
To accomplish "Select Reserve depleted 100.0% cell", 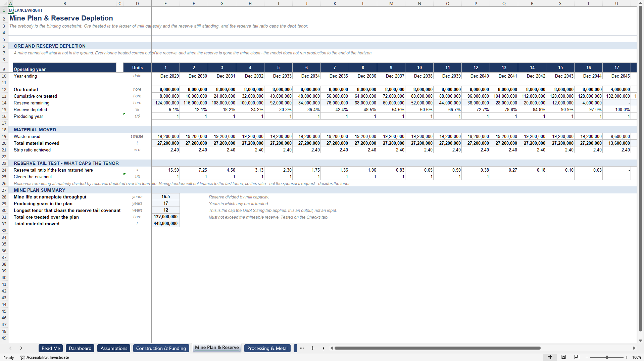I will (x=616, y=109).
